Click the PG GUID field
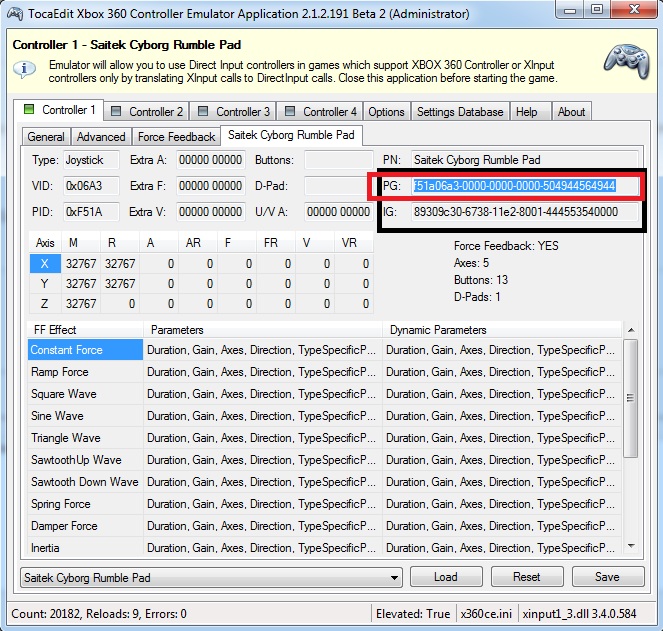Screen dimensions: 663x631 click(x=524, y=186)
